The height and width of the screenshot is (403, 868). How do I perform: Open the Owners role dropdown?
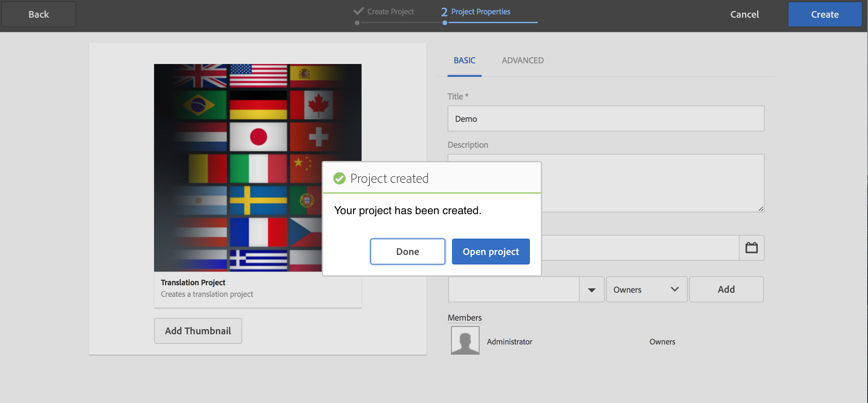[646, 290]
